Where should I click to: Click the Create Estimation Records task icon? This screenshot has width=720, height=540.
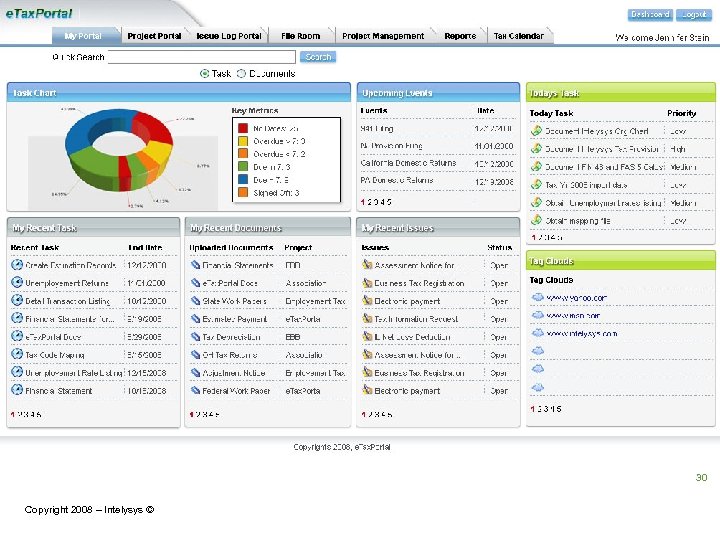pos(17,264)
